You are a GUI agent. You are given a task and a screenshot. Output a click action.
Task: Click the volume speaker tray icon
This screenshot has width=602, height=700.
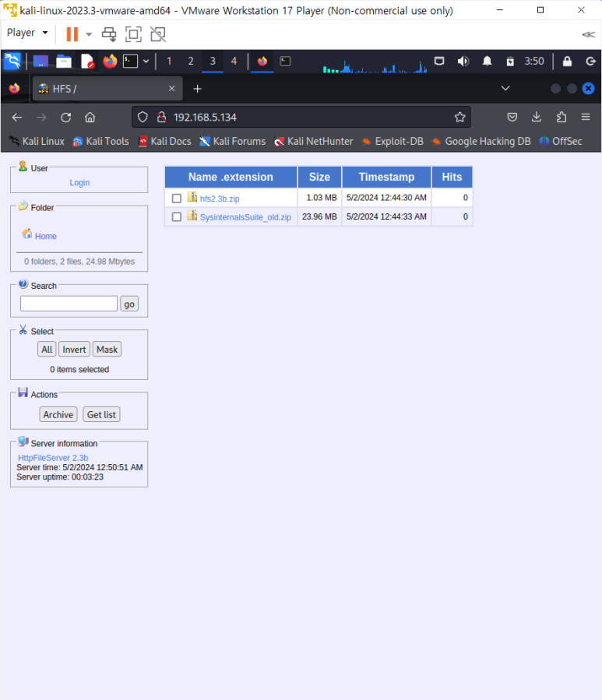[x=463, y=62]
